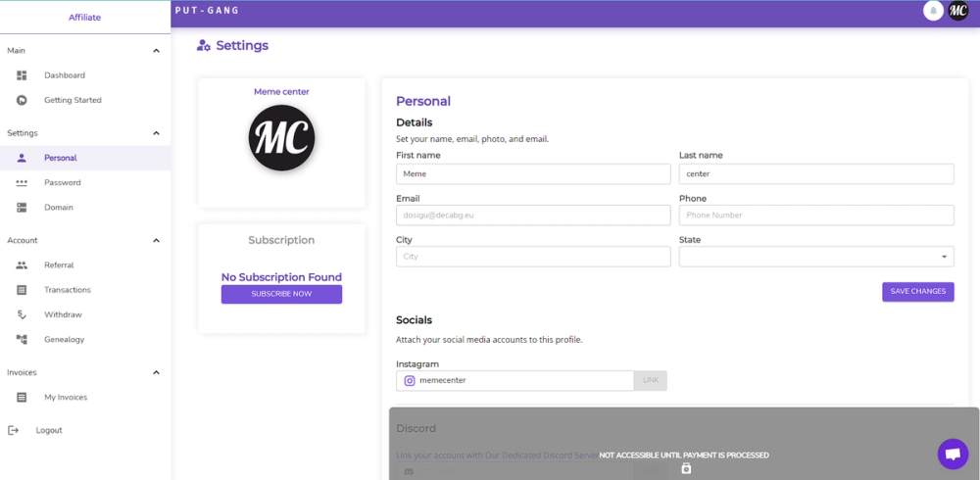Click the Subscribe Now button
The height and width of the screenshot is (480, 980).
[281, 294]
